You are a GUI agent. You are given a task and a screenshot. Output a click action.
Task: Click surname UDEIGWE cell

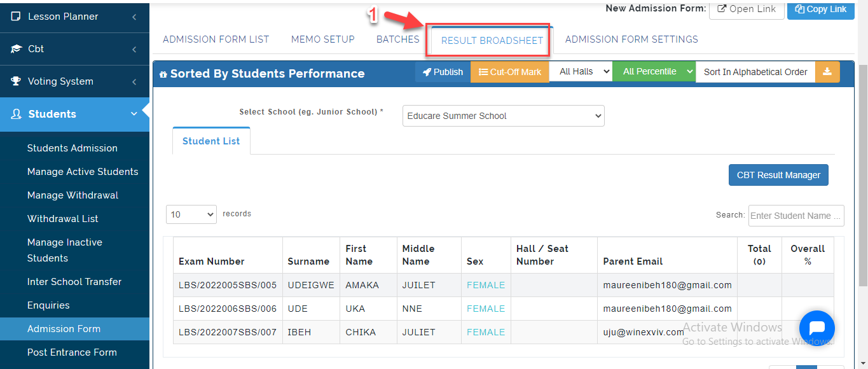(311, 285)
